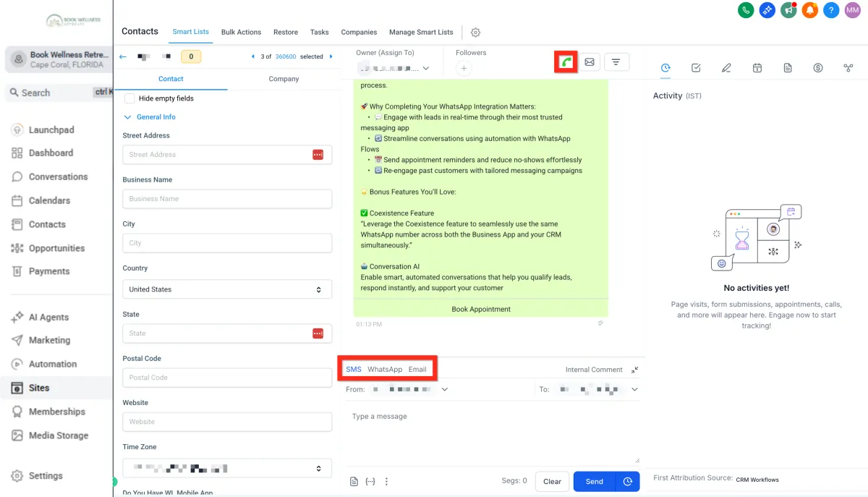Go to previous contact arrow
The width and height of the screenshot is (868, 497).
(253, 56)
